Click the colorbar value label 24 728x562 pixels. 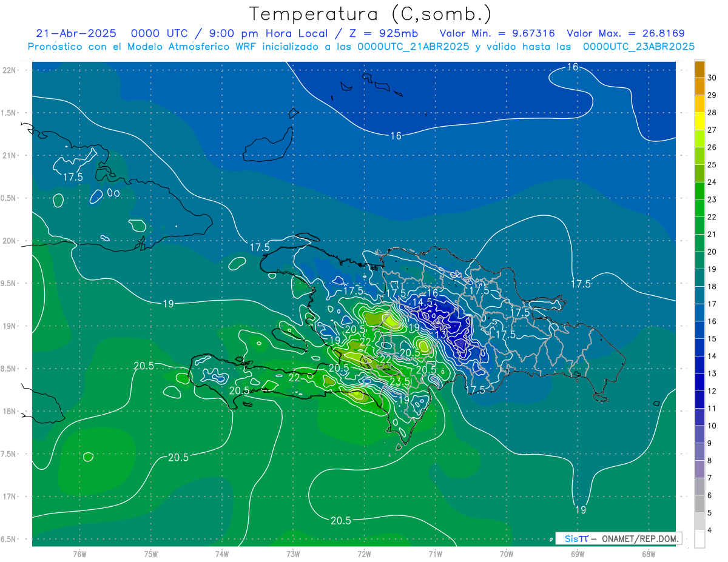[712, 182]
